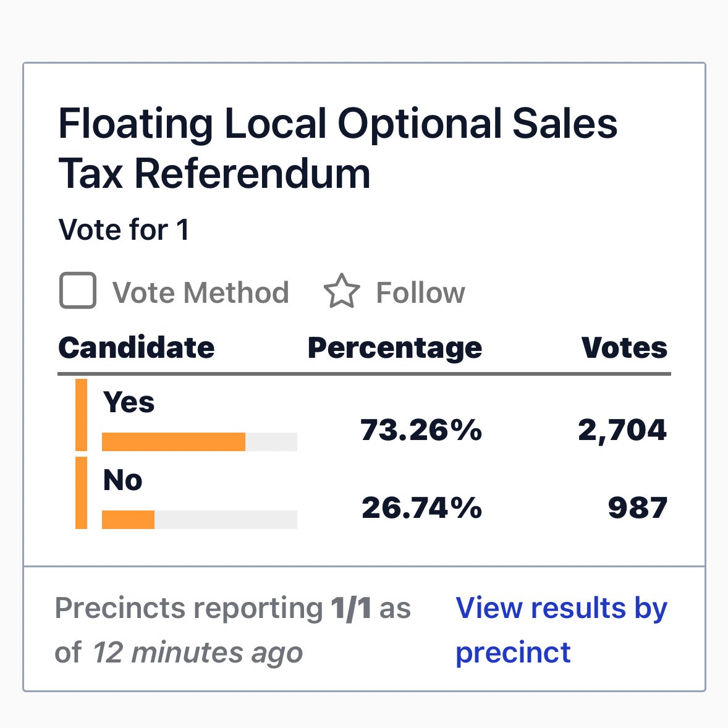This screenshot has width=728, height=728.
Task: Click the Votes column header
Action: [624, 347]
